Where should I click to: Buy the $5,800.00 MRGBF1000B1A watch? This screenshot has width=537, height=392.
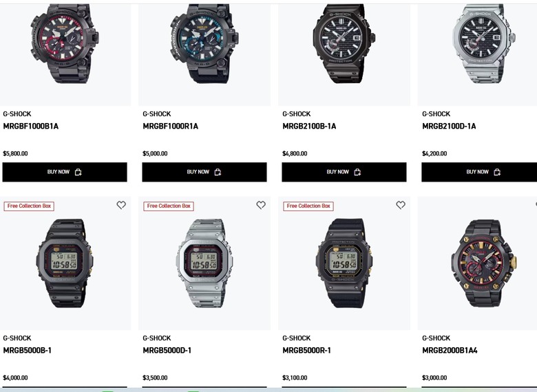pos(65,172)
